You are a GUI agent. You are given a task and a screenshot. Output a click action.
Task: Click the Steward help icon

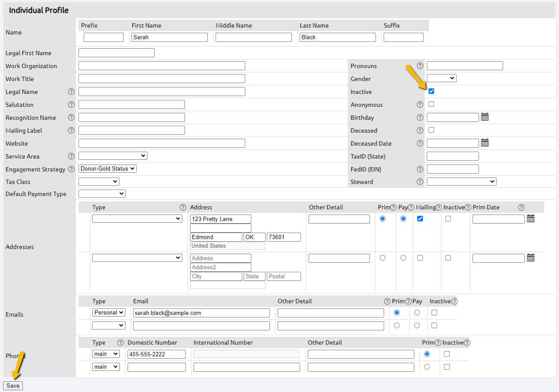coord(420,181)
